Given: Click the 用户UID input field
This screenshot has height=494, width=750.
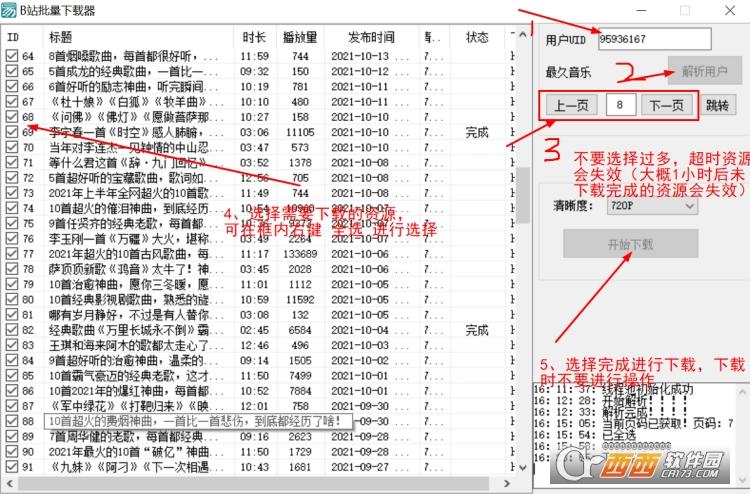Looking at the screenshot, I should point(654,39).
